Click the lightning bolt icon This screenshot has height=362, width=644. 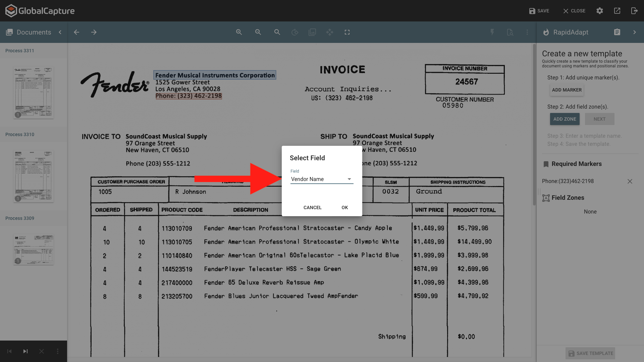[492, 32]
